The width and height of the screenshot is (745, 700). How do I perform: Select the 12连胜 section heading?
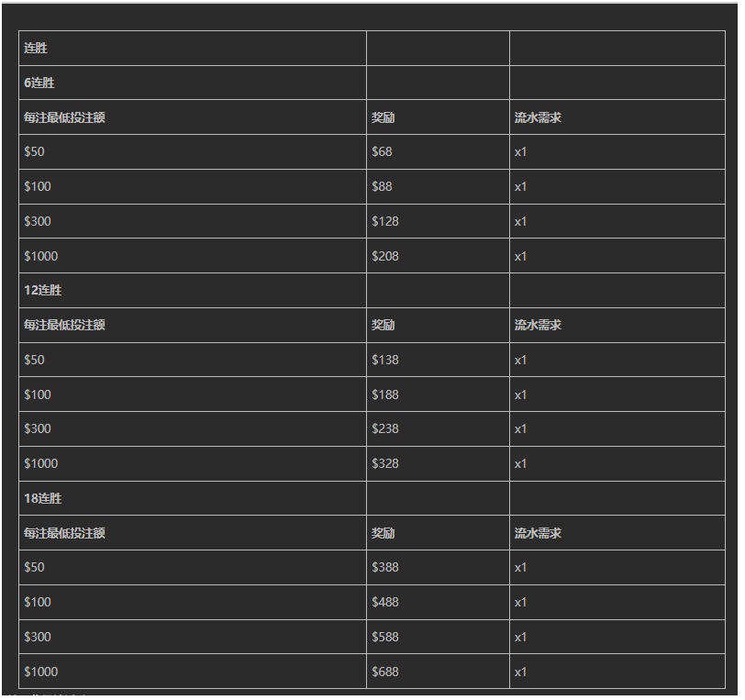42,290
